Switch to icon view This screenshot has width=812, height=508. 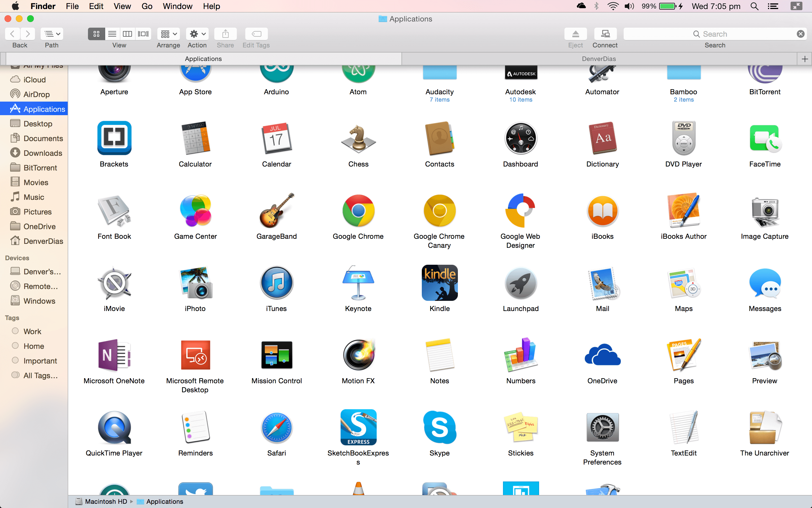pos(96,34)
